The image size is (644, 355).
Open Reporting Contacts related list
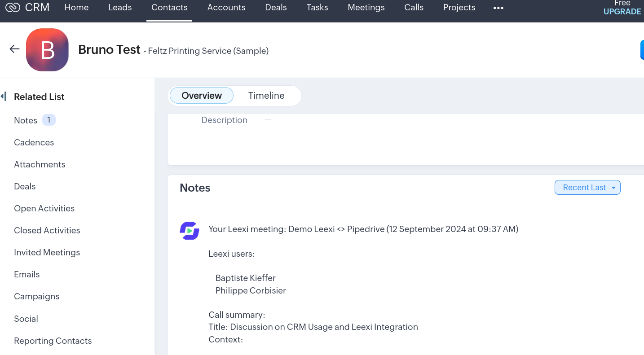53,341
